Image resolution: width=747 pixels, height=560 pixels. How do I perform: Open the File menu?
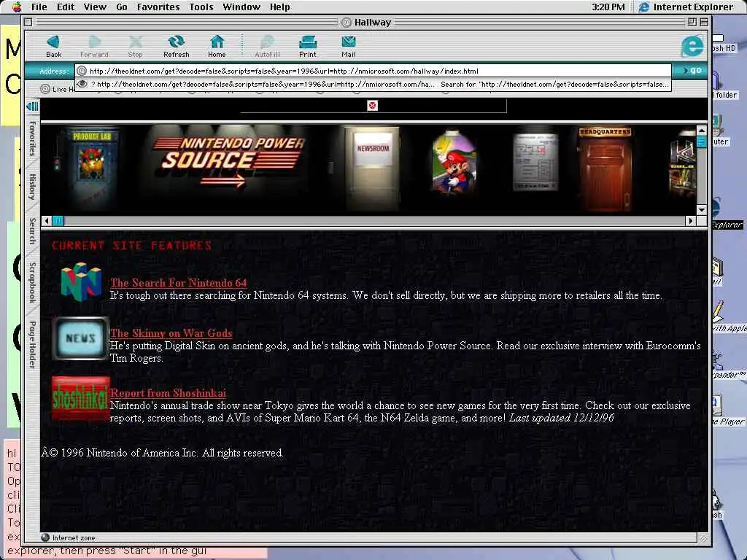point(39,7)
